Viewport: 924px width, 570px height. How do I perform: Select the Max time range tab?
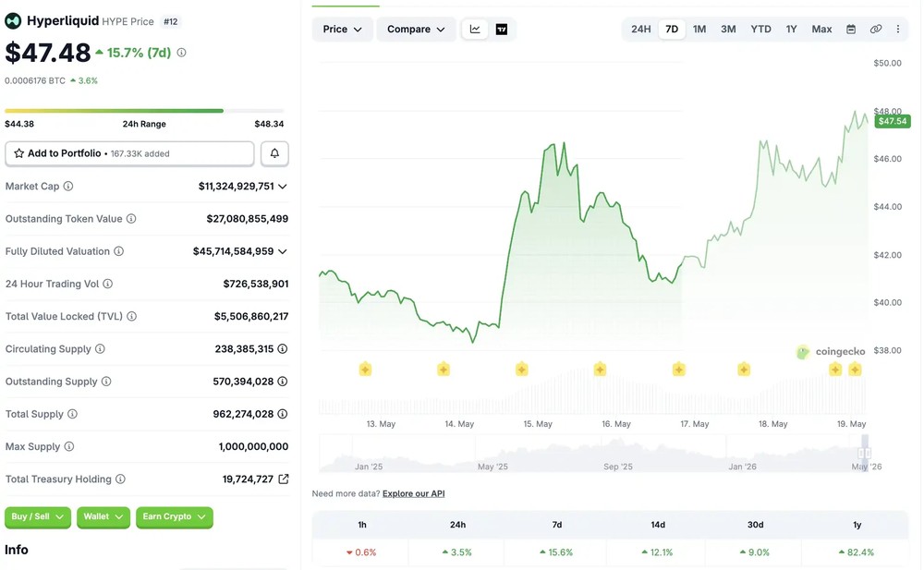[x=821, y=29]
